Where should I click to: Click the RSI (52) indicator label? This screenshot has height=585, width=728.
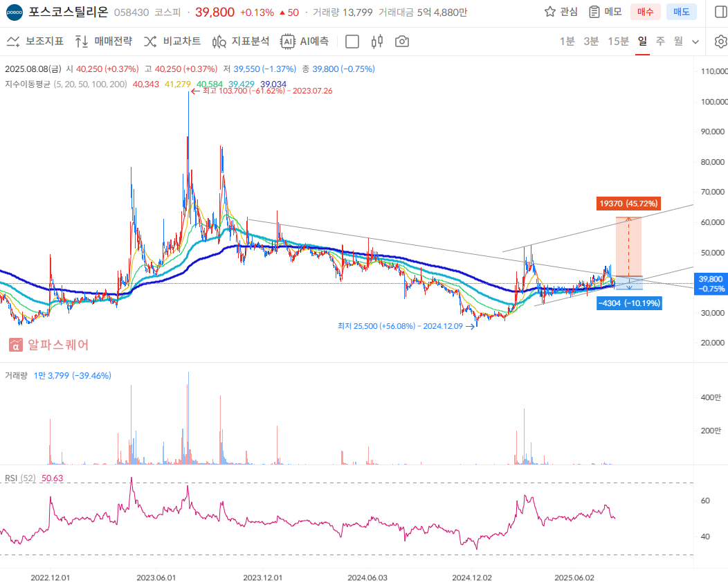(x=21, y=478)
